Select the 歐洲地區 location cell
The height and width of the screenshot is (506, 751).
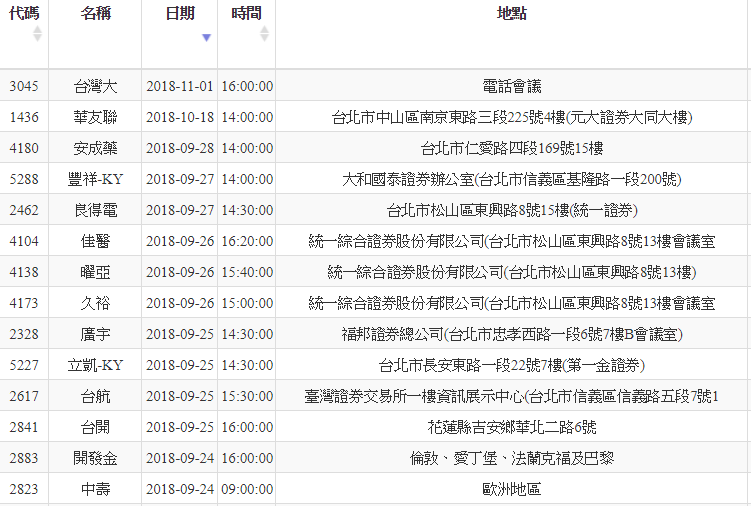click(x=512, y=489)
